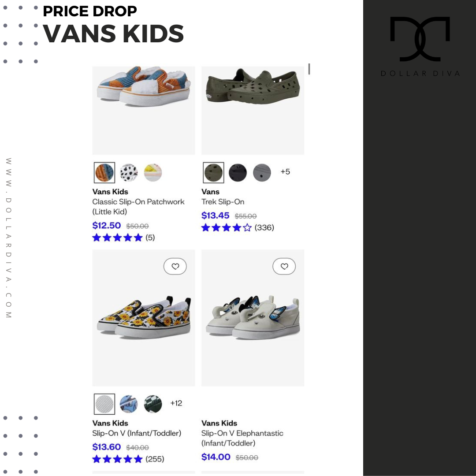Pick the checkerboard Slip-On V swatch
476x476 pixels.
[152, 404]
